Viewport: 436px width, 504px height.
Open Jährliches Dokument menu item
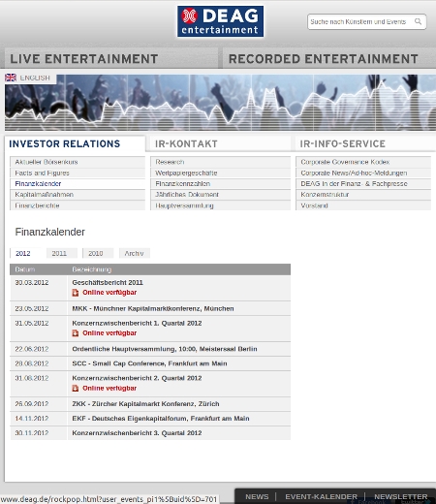(220, 195)
